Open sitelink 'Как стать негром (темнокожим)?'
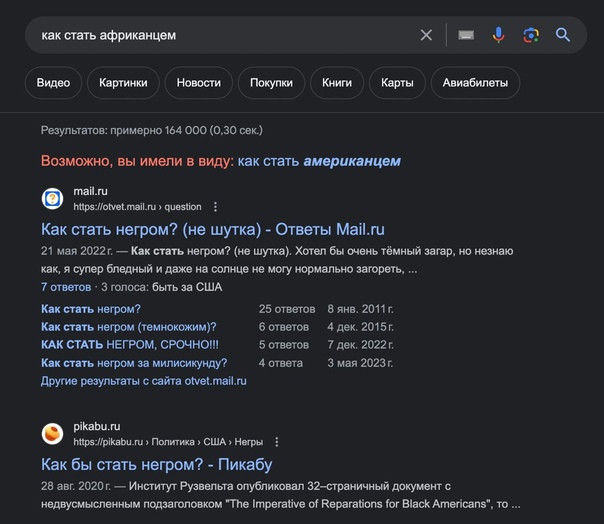 (x=129, y=327)
